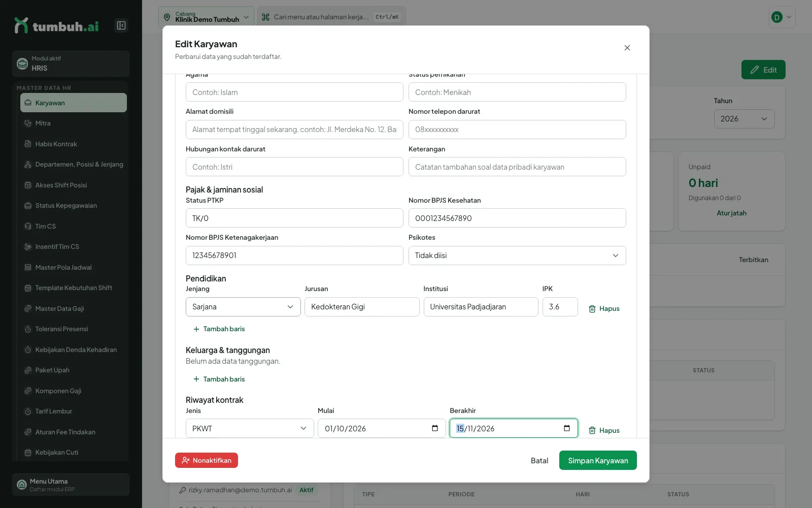Collapse the sidebar panel icon
This screenshot has width=812, height=508.
pos(121,25)
